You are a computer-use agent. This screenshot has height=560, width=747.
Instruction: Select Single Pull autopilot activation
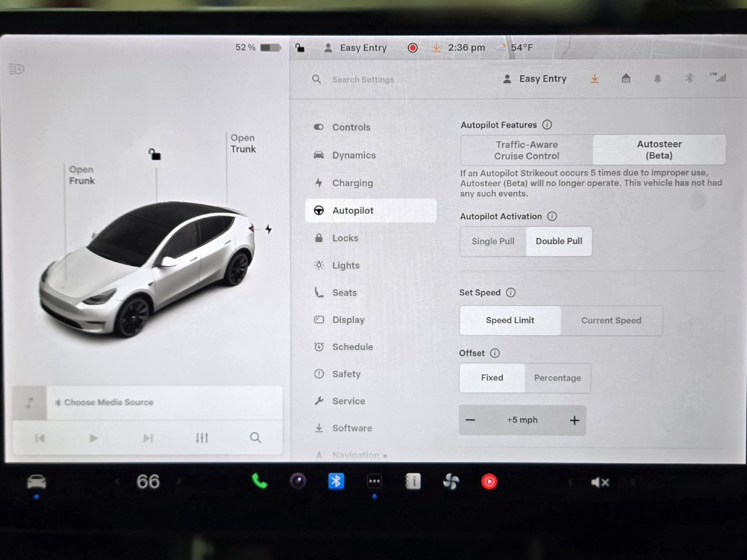(x=493, y=241)
